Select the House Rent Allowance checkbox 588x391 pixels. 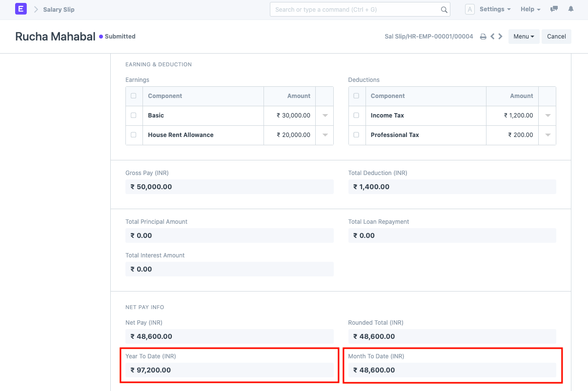(134, 135)
